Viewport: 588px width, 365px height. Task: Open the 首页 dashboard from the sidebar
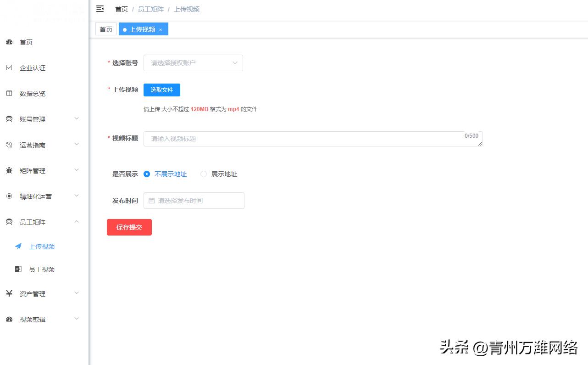coord(10,42)
